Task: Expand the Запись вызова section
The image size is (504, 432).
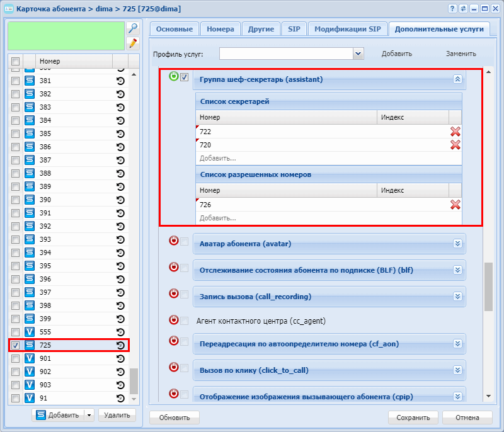Action: [457, 296]
